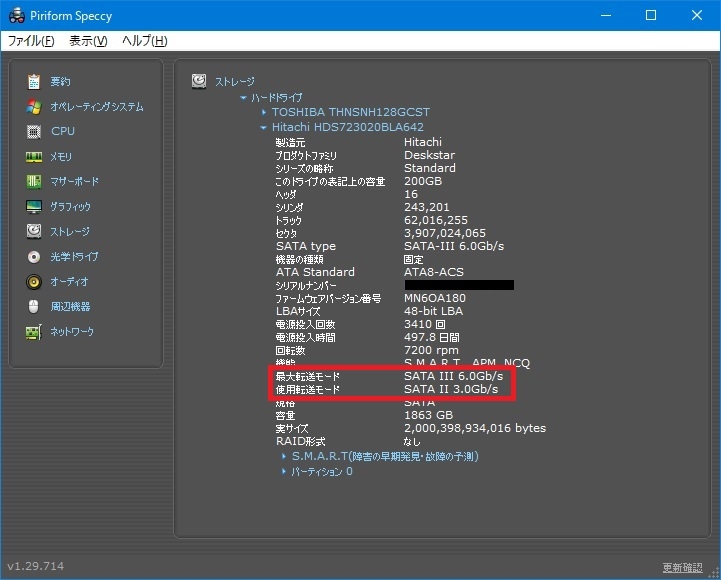
Task: Collapse the Hitachi HDS723020BLA642 drive
Action: point(263,127)
